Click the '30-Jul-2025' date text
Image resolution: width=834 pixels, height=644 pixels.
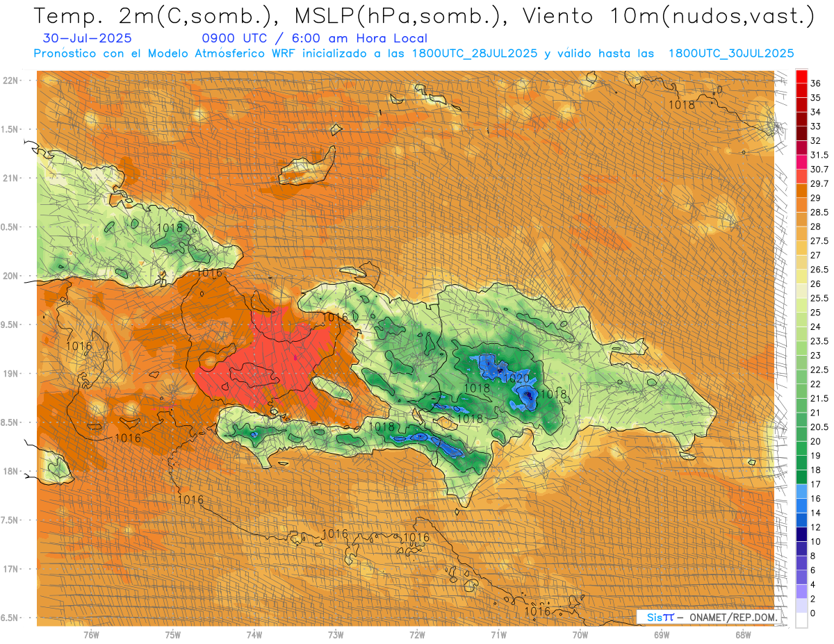[x=87, y=38]
